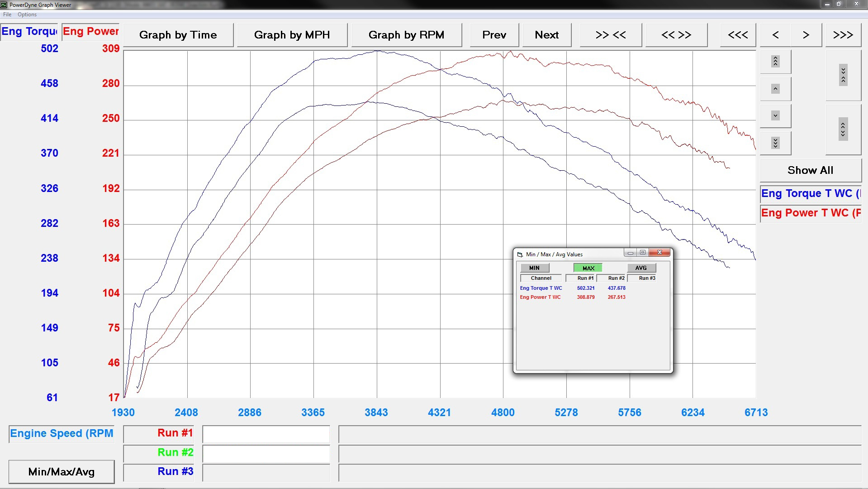868x489 pixels.
Task: Click the Eng Power T WC row in popup
Action: (x=540, y=297)
